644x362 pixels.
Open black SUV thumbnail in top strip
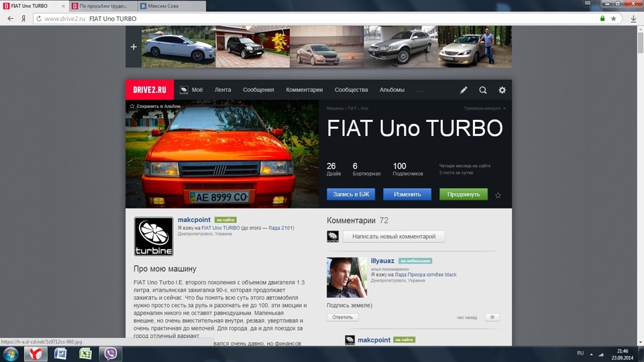253,47
